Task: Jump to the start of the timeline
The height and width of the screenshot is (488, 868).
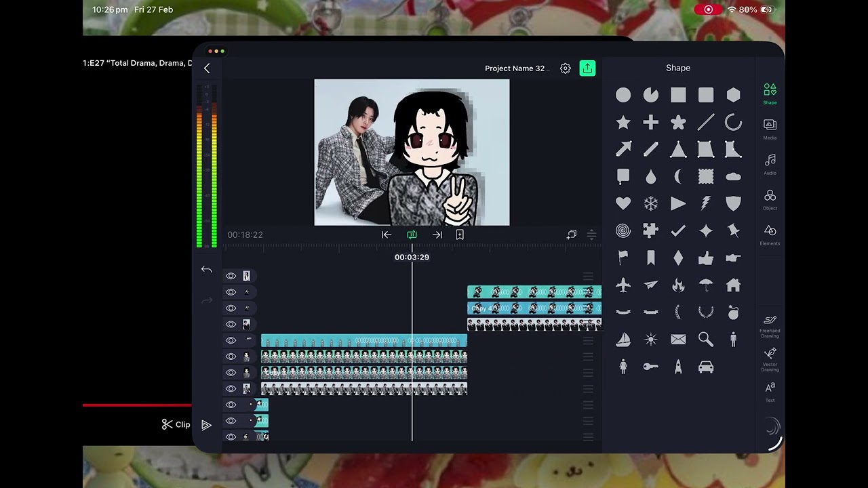Action: point(387,235)
